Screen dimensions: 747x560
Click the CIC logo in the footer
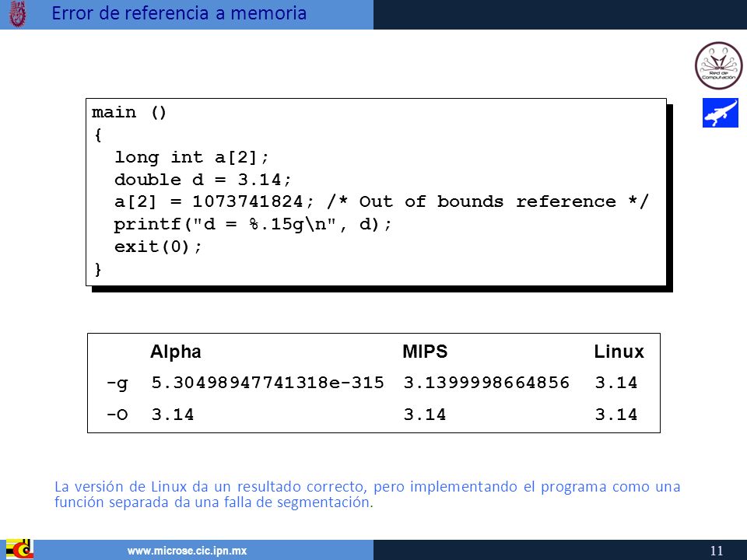(19, 550)
